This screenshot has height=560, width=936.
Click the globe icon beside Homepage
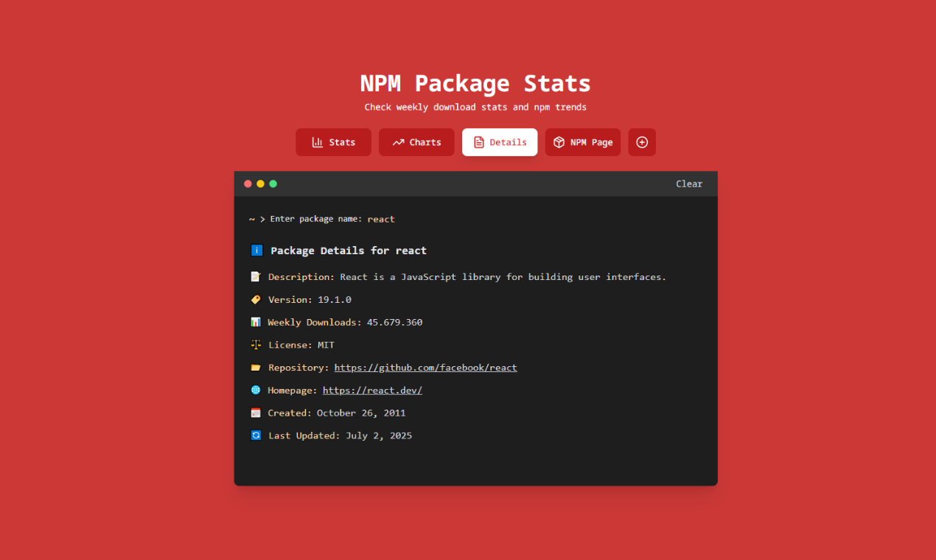tap(256, 391)
